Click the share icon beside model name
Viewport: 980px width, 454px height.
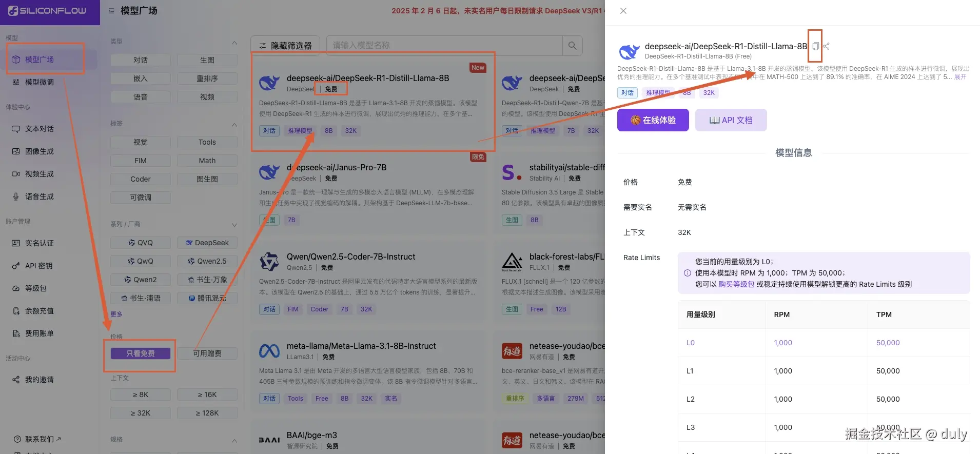tap(826, 46)
